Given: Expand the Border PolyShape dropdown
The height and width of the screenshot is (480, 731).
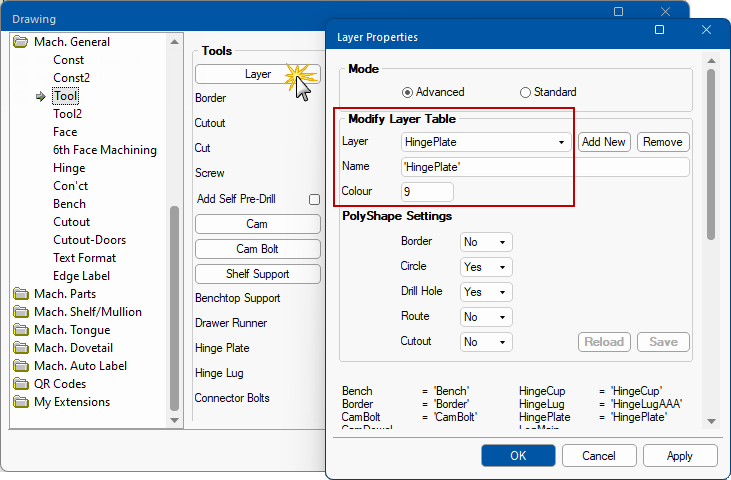Looking at the screenshot, I should point(486,242).
